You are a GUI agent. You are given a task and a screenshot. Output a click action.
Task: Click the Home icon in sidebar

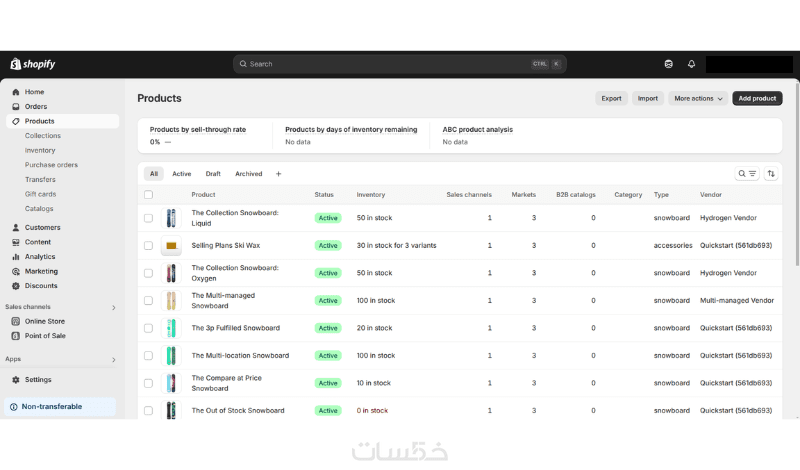[16, 92]
